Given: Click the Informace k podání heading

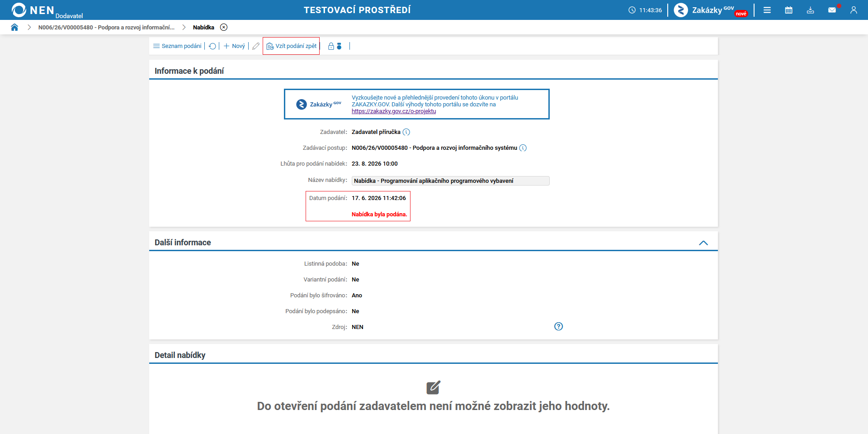Looking at the screenshot, I should (x=189, y=71).
